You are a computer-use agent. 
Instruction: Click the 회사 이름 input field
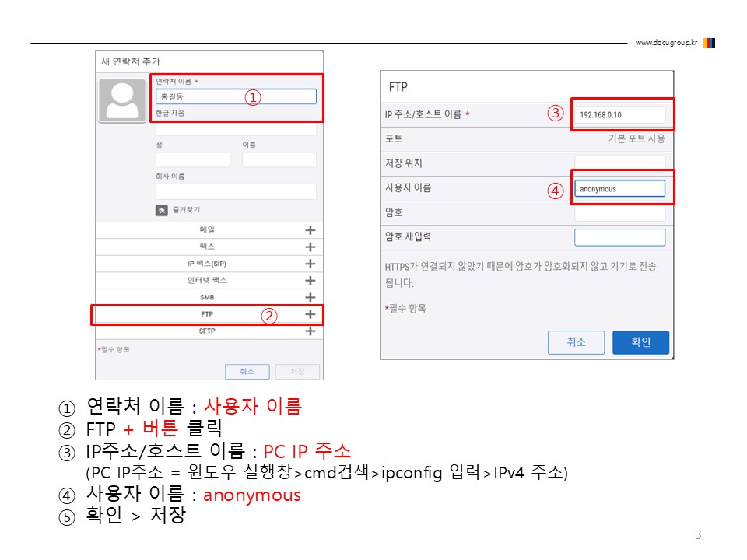(x=236, y=191)
